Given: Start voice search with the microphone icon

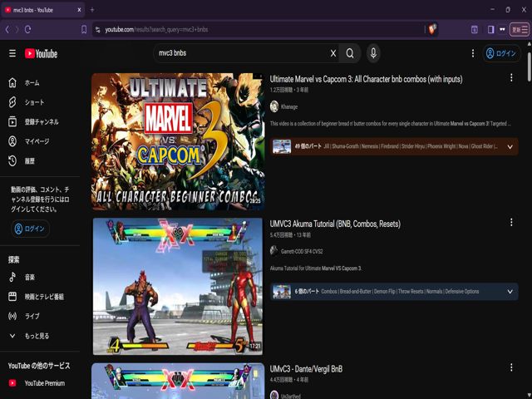Looking at the screenshot, I should [373, 53].
